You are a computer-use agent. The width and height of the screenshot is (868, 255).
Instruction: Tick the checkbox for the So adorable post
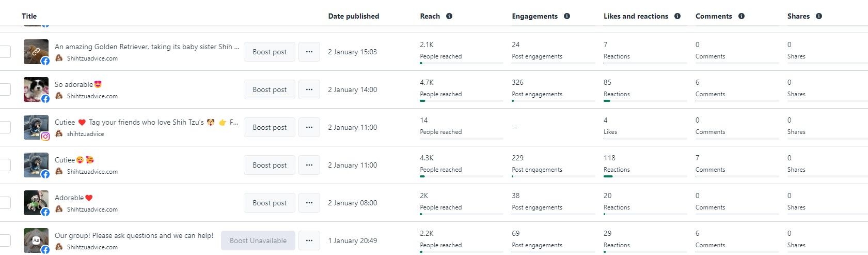(x=5, y=89)
